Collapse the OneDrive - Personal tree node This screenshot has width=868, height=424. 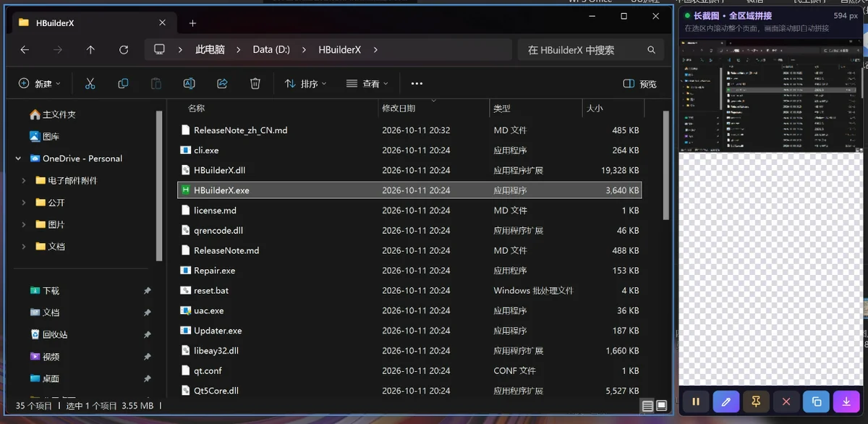[19, 158]
